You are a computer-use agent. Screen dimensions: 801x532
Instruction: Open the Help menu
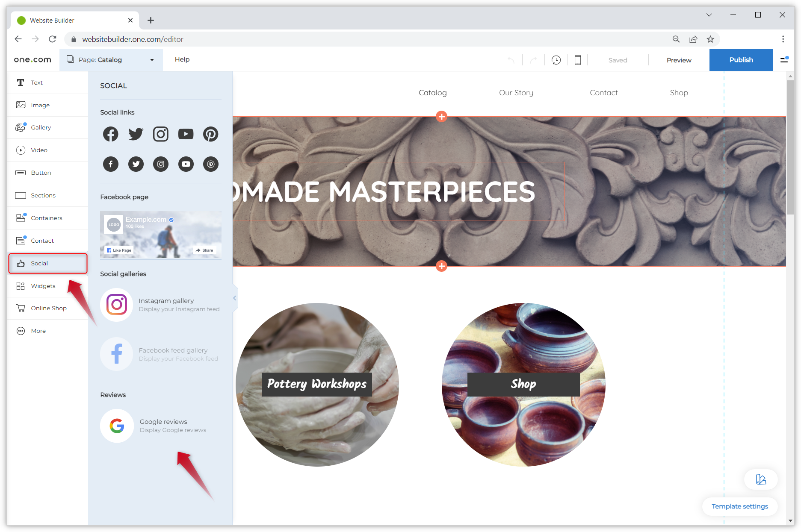click(182, 59)
